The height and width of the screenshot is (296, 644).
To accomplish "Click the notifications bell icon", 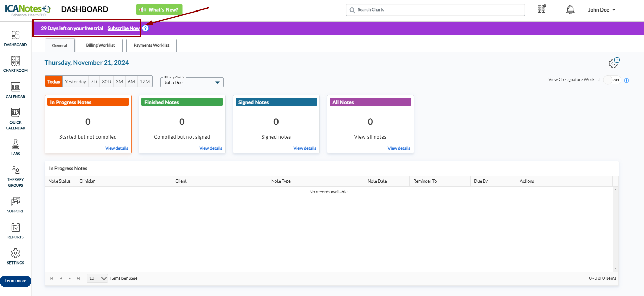I will (x=570, y=10).
